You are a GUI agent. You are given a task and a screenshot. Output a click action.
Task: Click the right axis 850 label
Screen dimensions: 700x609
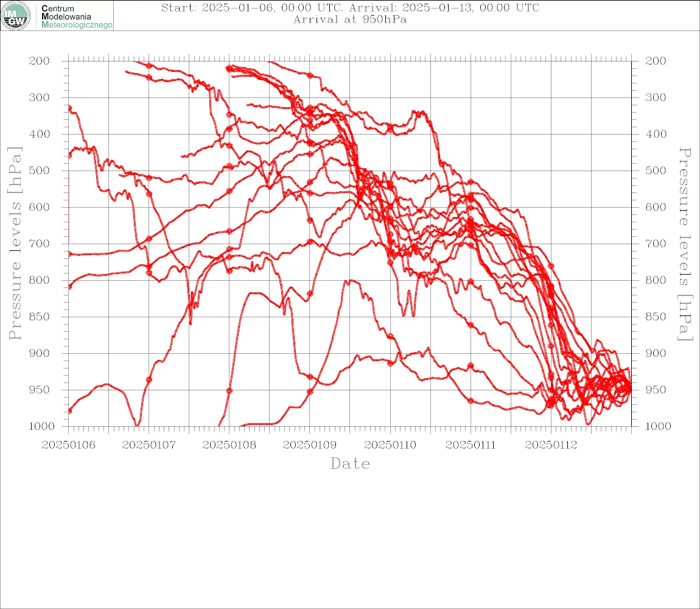coord(656,317)
